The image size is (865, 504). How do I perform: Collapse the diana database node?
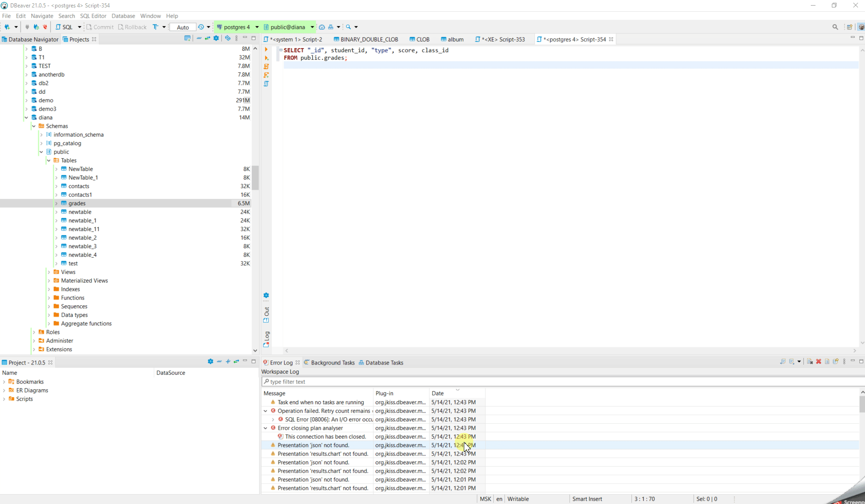point(26,117)
